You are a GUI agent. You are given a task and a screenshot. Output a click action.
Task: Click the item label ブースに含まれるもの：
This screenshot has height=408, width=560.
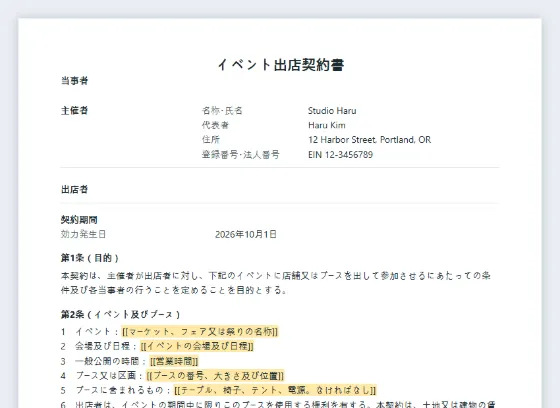click(x=123, y=390)
